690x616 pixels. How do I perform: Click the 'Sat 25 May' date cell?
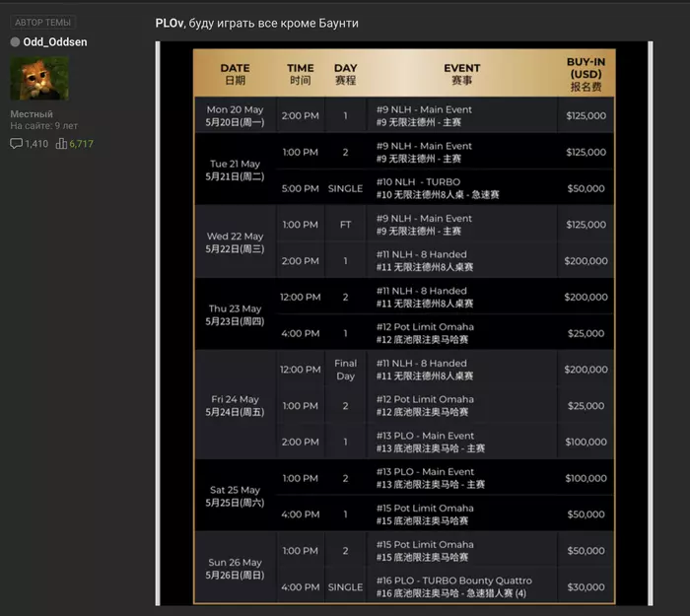[x=235, y=496]
